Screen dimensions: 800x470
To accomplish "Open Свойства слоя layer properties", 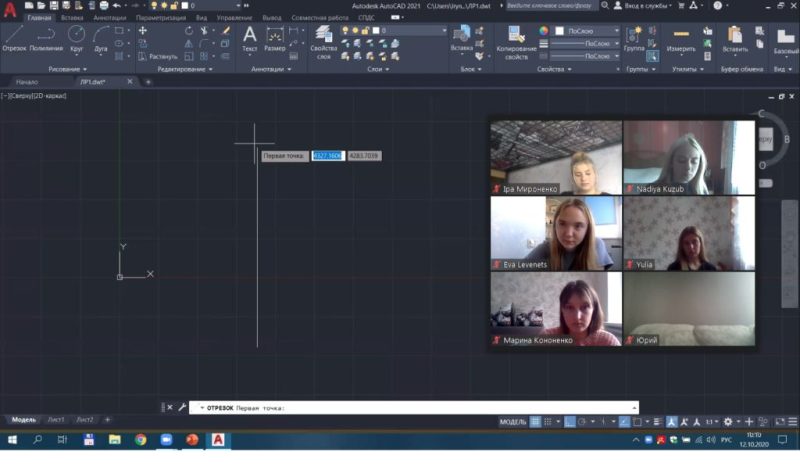I will point(323,42).
